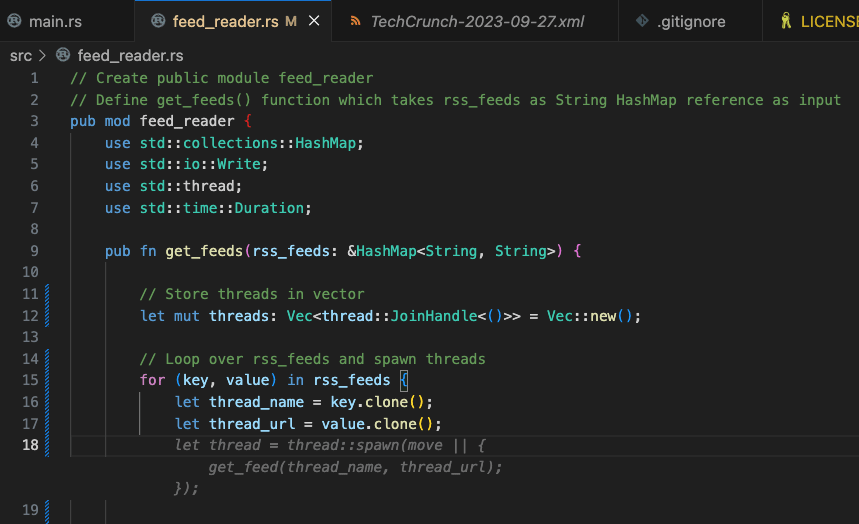Click the breadcrumb chevron after src

pyautogui.click(x=42, y=55)
